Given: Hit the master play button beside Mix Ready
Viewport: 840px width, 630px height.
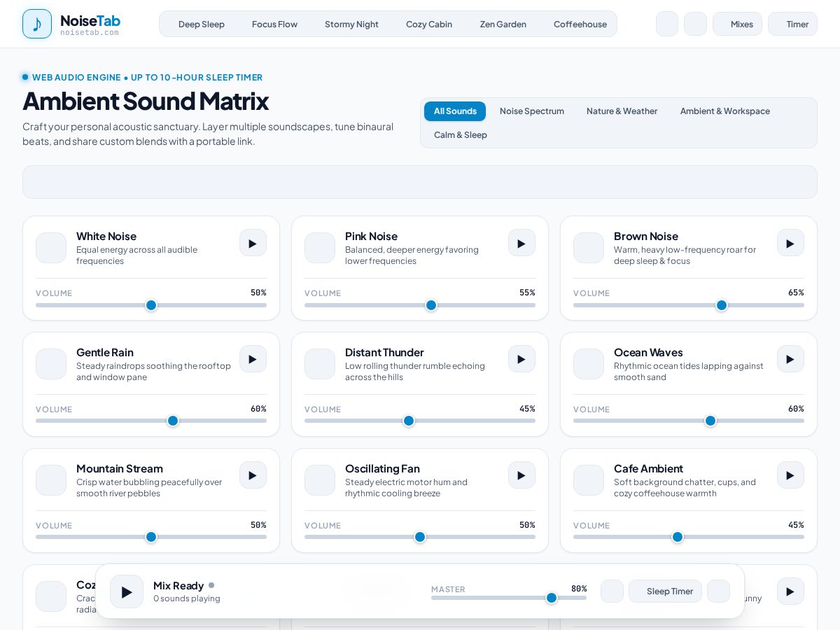Looking at the screenshot, I should (x=127, y=591).
